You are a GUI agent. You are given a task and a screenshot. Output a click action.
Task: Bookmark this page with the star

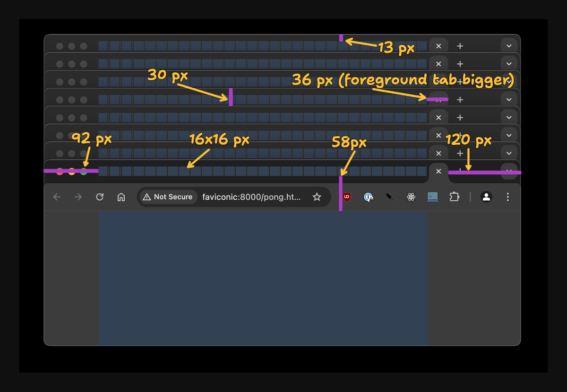(317, 197)
